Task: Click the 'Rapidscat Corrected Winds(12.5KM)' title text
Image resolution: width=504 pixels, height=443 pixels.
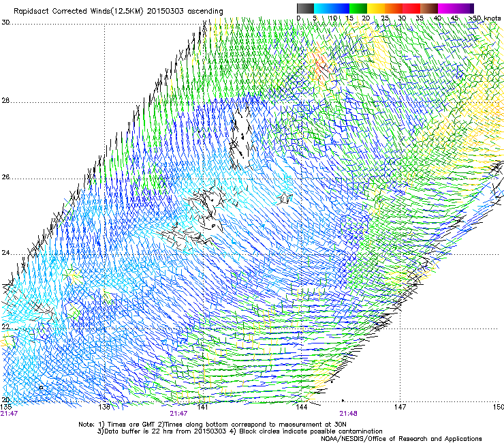Action: coord(78,12)
